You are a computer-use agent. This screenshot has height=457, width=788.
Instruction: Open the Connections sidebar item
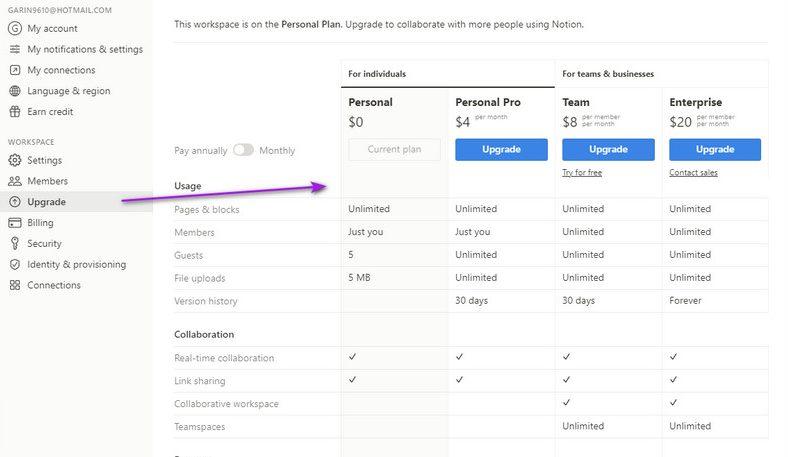54,285
